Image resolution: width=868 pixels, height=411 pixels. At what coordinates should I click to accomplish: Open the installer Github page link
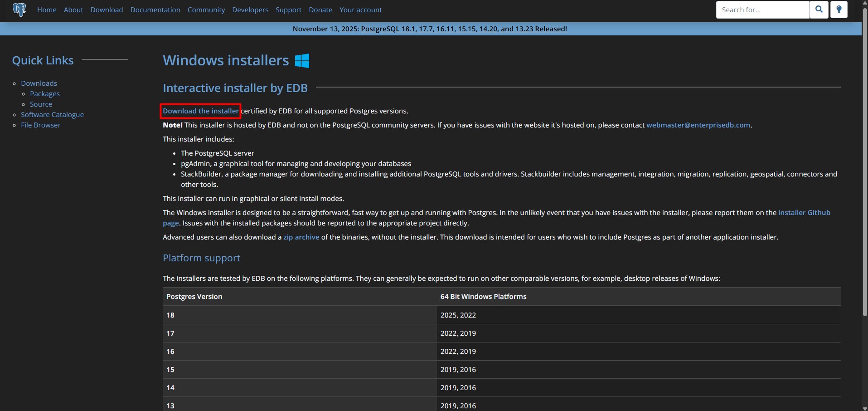click(x=804, y=212)
